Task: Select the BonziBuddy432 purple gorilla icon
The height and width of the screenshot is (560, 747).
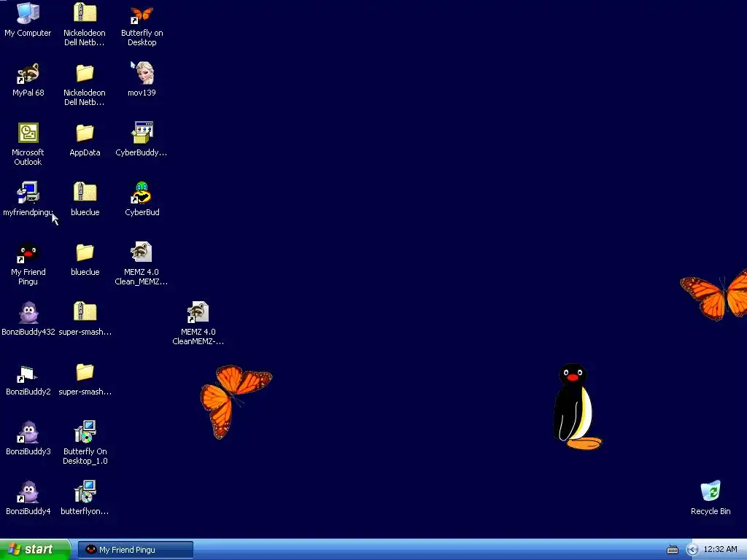Action: tap(28, 312)
